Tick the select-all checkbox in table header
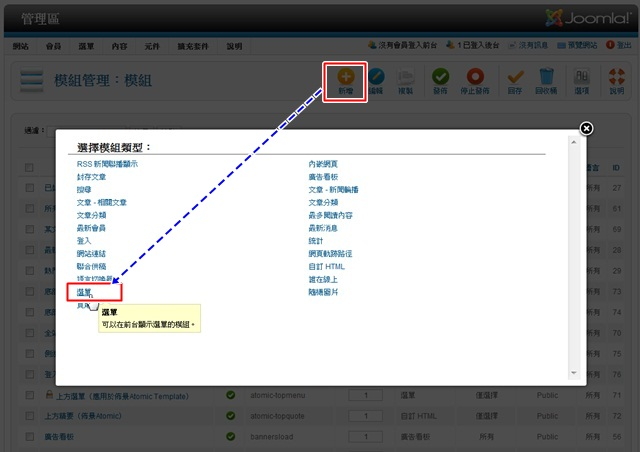This screenshot has height=452, width=640. pos(29,167)
